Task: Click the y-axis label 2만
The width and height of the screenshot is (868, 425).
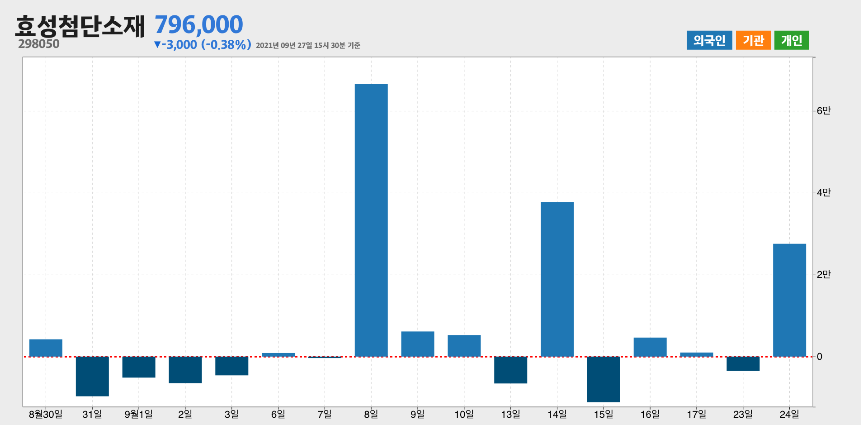Action: coord(824,275)
